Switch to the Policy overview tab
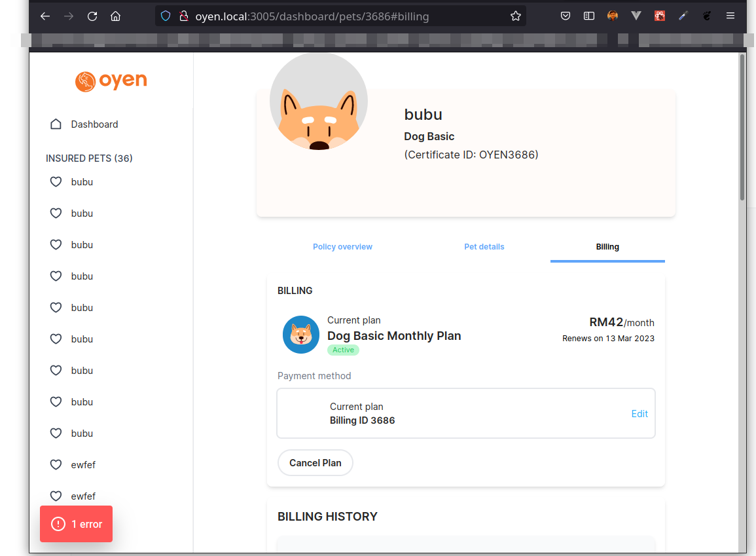Viewport: 756px width, 556px height. 342,247
